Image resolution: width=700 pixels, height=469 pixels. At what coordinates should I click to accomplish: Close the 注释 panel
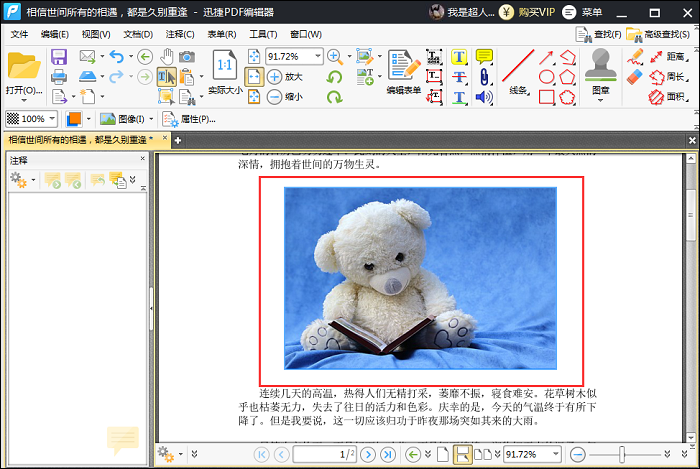(142, 158)
